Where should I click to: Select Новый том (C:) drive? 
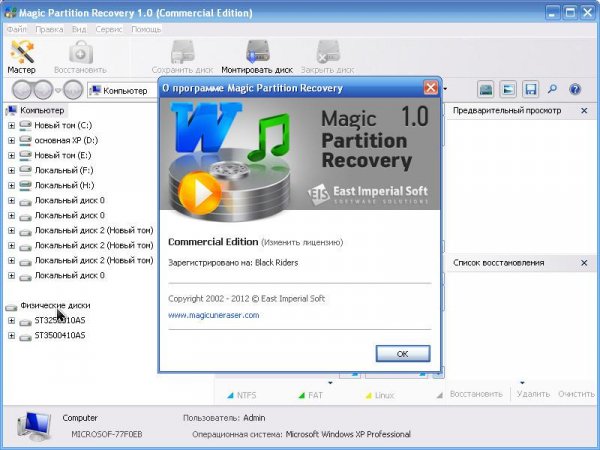pos(63,125)
